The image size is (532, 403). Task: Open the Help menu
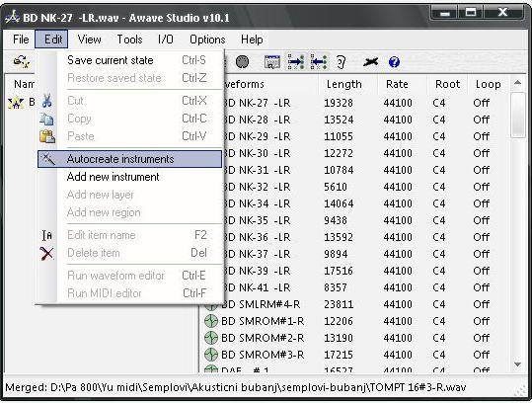(x=252, y=40)
